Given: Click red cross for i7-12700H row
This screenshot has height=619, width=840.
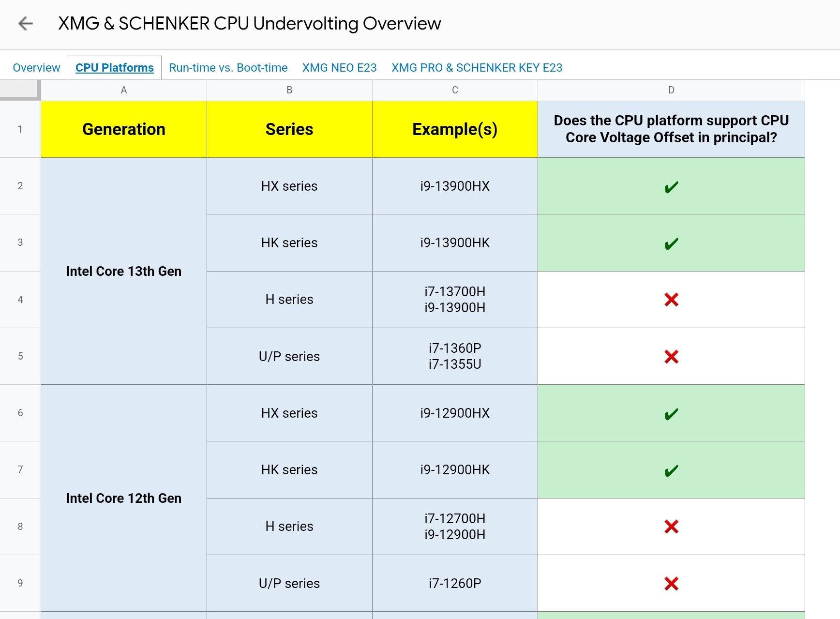Looking at the screenshot, I should tap(671, 527).
